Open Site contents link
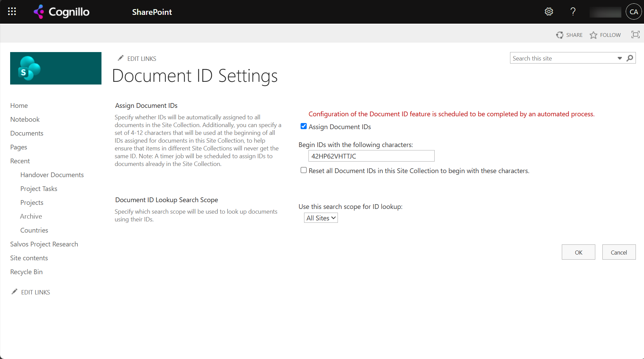The width and height of the screenshot is (644, 359). click(x=29, y=258)
